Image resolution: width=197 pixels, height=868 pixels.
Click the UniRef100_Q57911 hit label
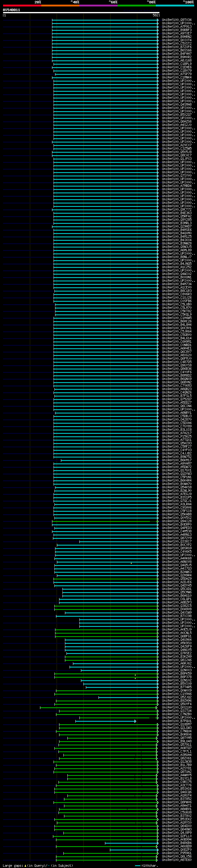pyautogui.click(x=176, y=745)
